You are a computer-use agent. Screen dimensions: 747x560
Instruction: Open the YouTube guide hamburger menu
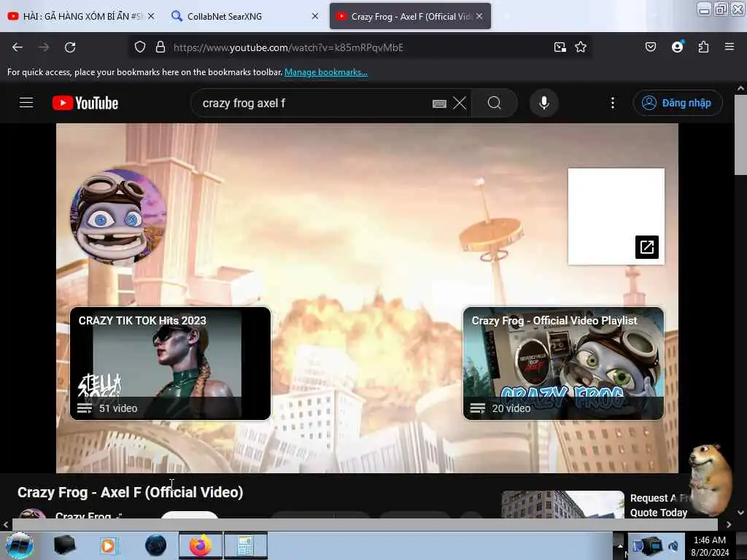[x=26, y=103]
